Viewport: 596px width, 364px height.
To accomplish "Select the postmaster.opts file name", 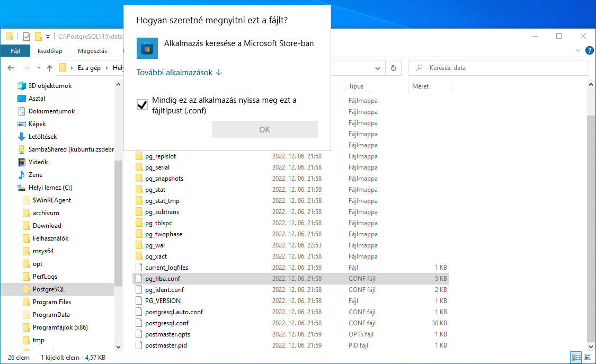I will point(167,334).
